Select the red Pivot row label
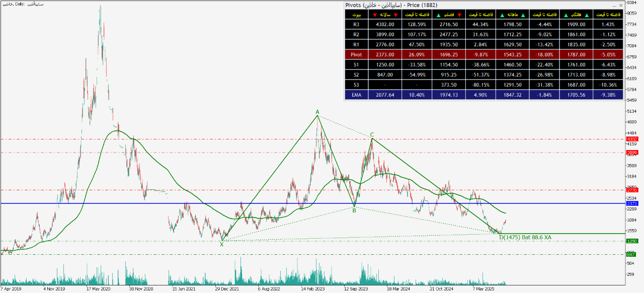This screenshot has width=644, height=293. coord(356,54)
